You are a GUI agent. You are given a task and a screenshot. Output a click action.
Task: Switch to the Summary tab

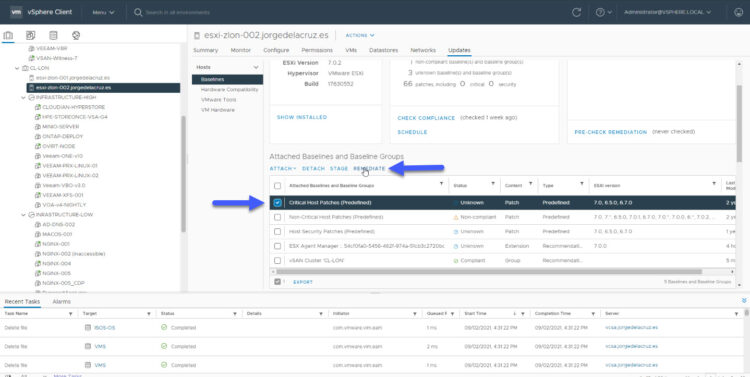coord(205,50)
